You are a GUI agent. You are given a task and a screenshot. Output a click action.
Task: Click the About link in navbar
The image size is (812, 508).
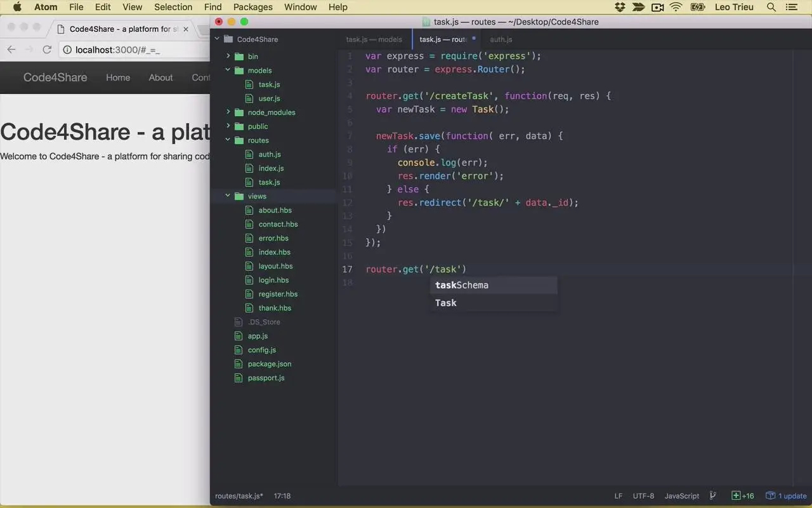coord(160,77)
